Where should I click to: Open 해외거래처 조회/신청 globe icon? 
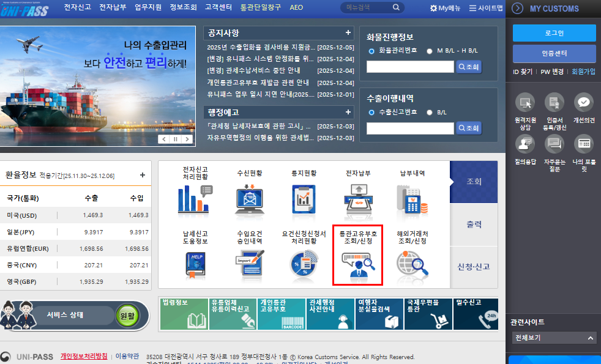pyautogui.click(x=412, y=263)
